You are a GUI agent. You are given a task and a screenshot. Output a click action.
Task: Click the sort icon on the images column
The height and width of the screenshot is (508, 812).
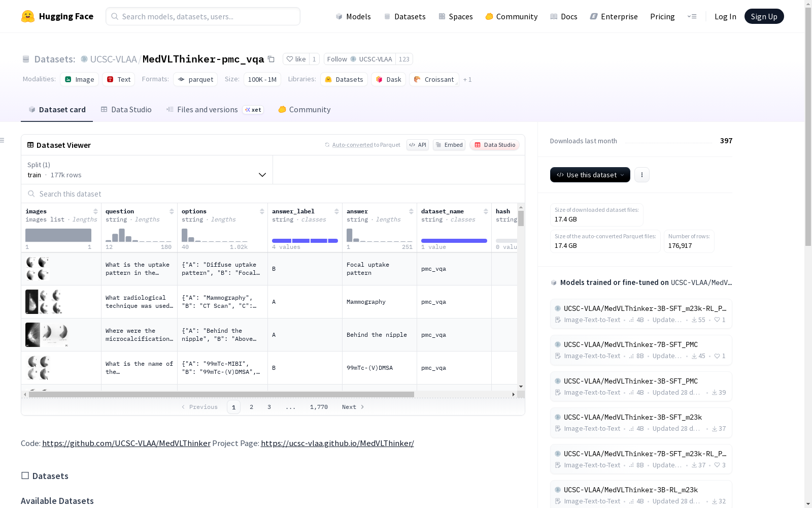point(95,211)
